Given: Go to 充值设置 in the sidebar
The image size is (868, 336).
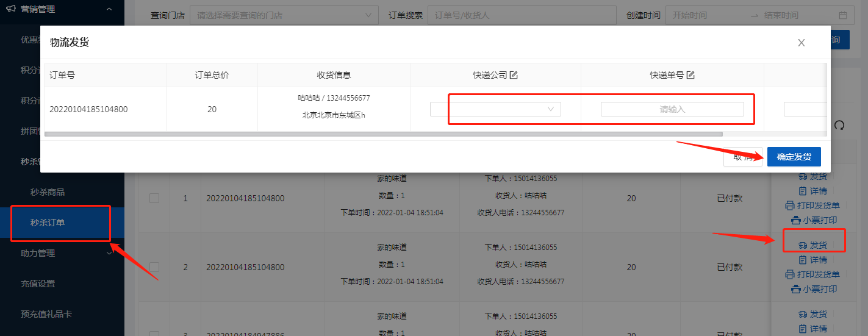Looking at the screenshot, I should pyautogui.click(x=38, y=284).
